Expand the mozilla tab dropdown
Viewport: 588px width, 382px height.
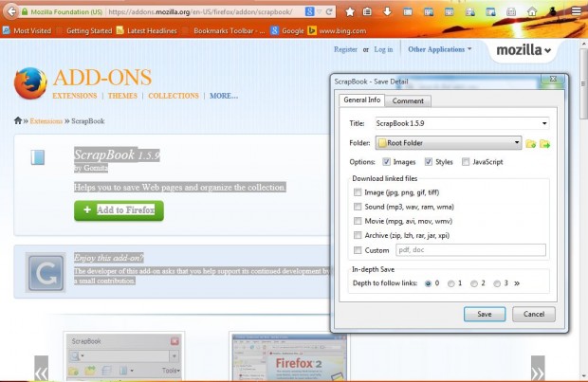point(524,50)
